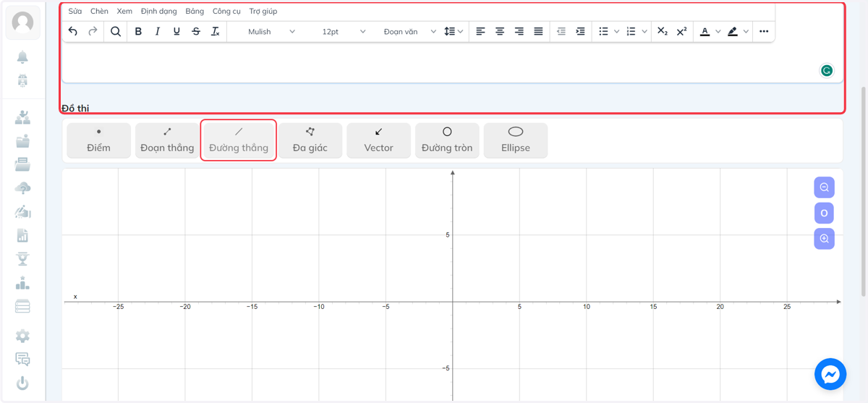Open the chat messages icon in sidebar
The width and height of the screenshot is (868, 403).
(x=22, y=360)
